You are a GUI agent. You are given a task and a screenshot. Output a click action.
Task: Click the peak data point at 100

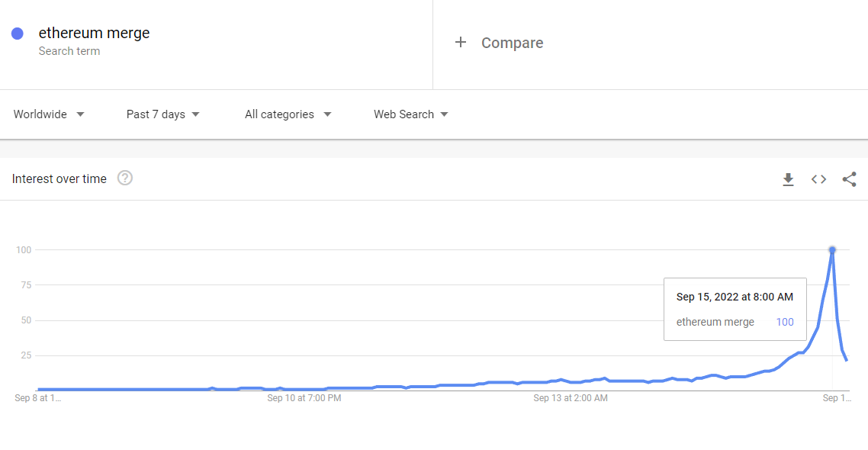[x=832, y=250]
